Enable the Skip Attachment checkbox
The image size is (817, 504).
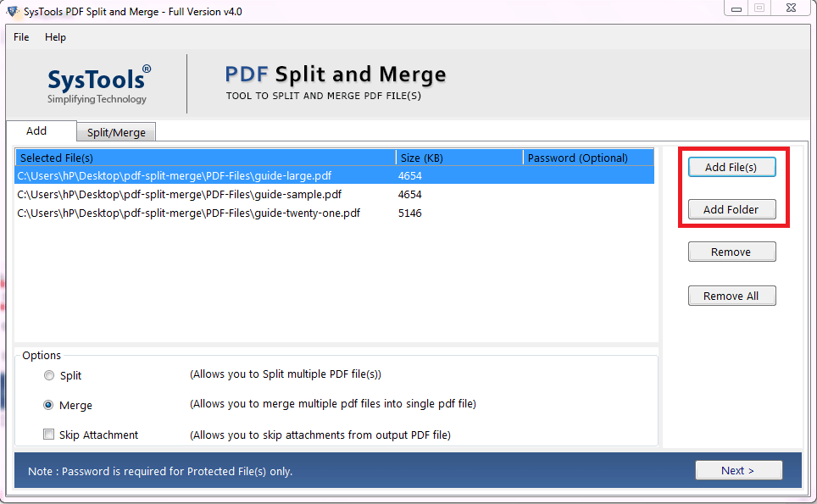pos(48,434)
